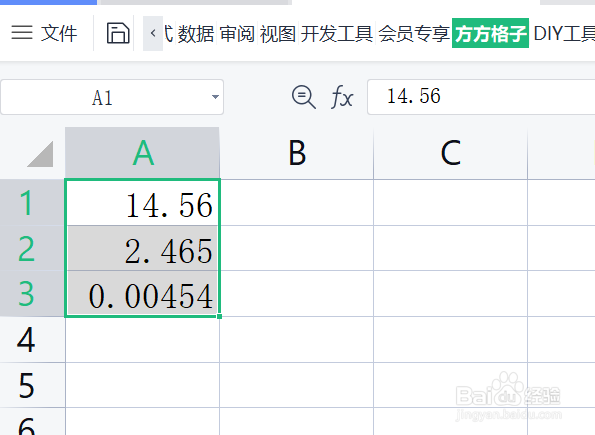Click the Name Box showing A1
Screen dimensions: 595x435
point(102,97)
